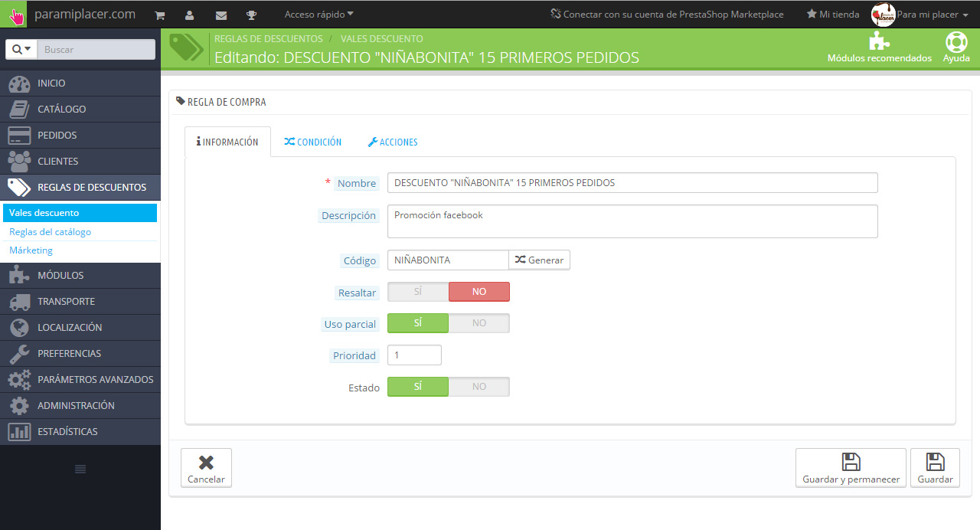The width and height of the screenshot is (980, 530).
Task: Open Reglas del catálogo submenu item
Action: tap(80, 231)
